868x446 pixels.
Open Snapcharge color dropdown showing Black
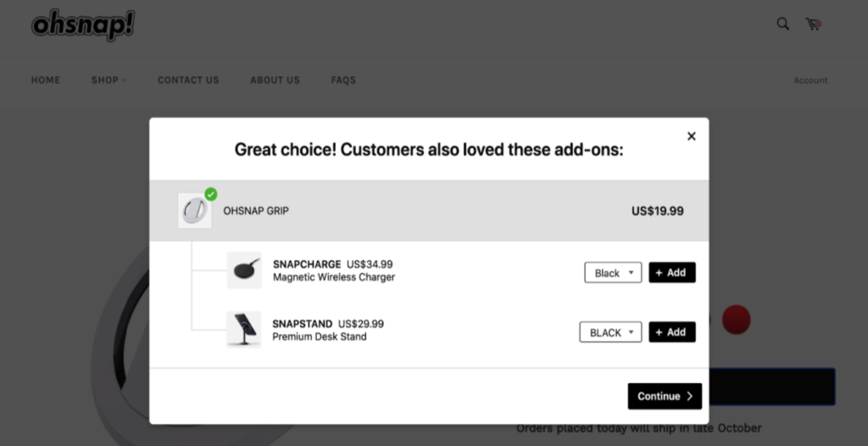tap(613, 272)
